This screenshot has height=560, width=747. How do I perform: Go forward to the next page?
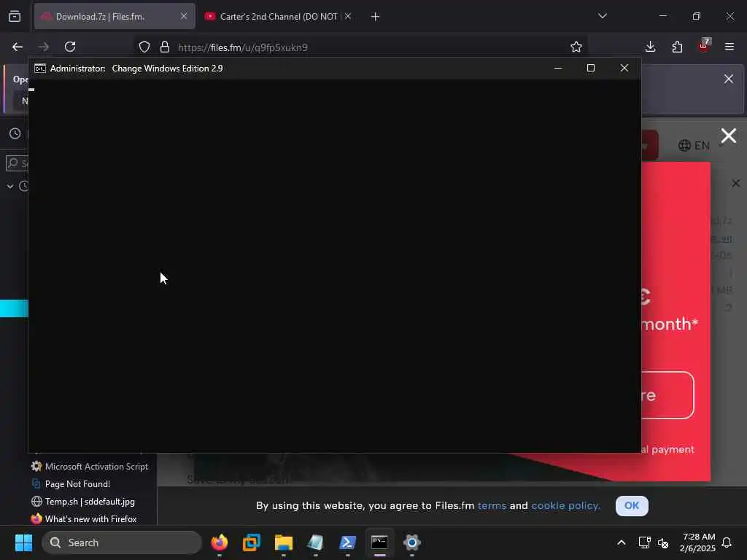click(x=44, y=47)
